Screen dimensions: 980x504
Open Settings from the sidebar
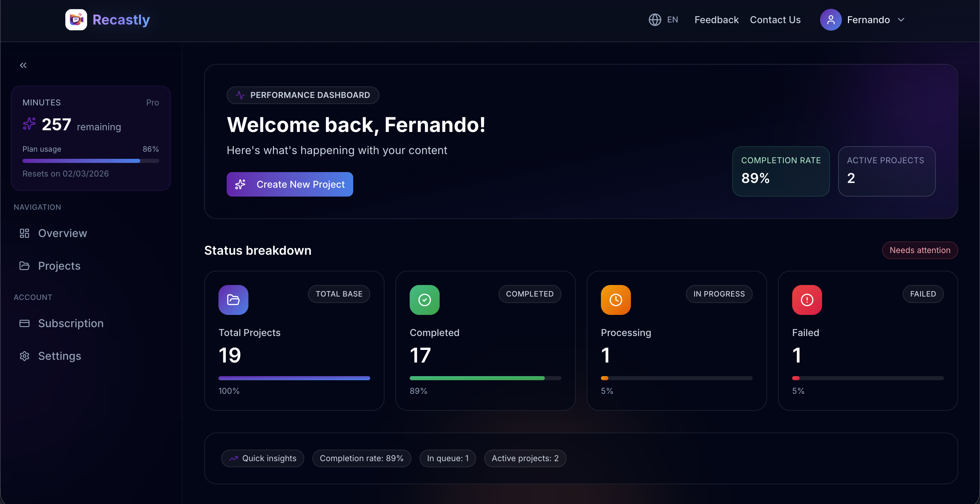tap(59, 356)
